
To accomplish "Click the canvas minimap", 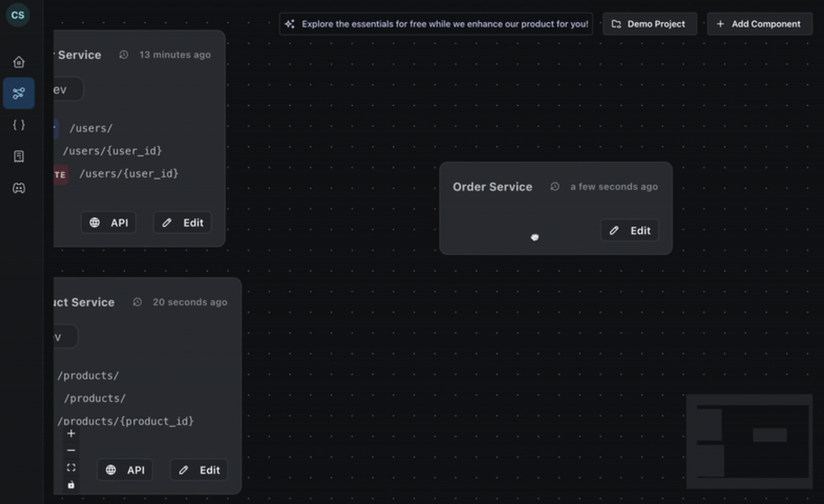I will click(749, 441).
